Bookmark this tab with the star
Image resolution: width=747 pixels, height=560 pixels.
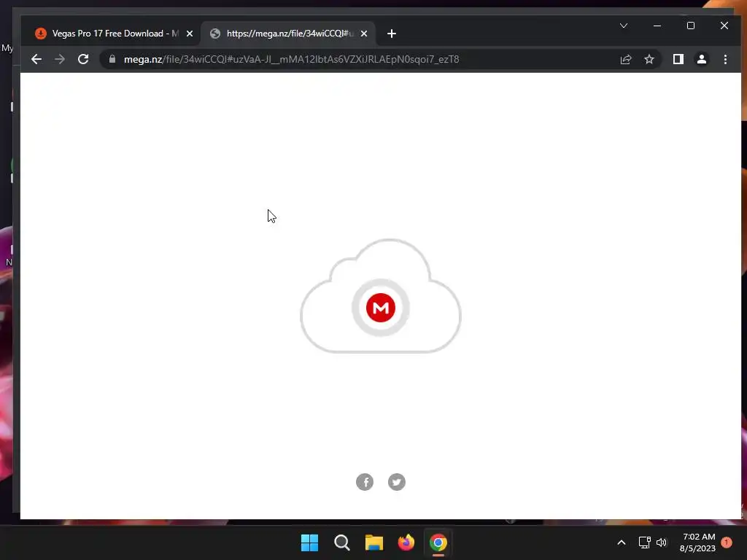point(649,59)
